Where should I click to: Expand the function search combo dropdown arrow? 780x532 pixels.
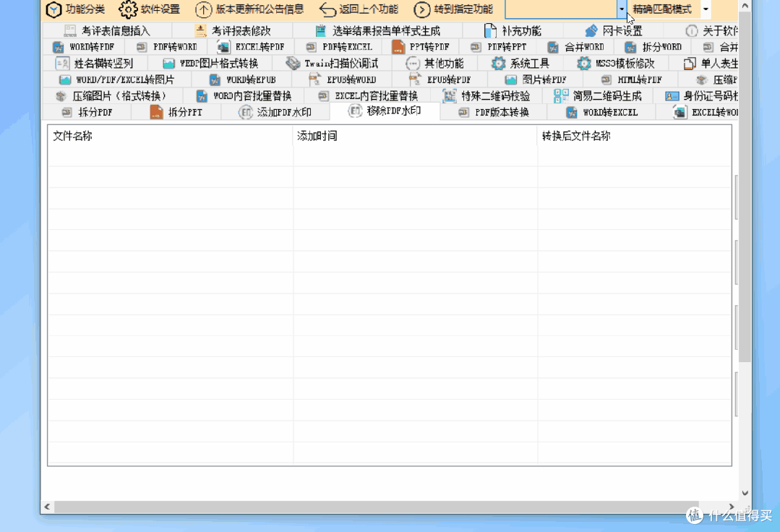pos(621,9)
